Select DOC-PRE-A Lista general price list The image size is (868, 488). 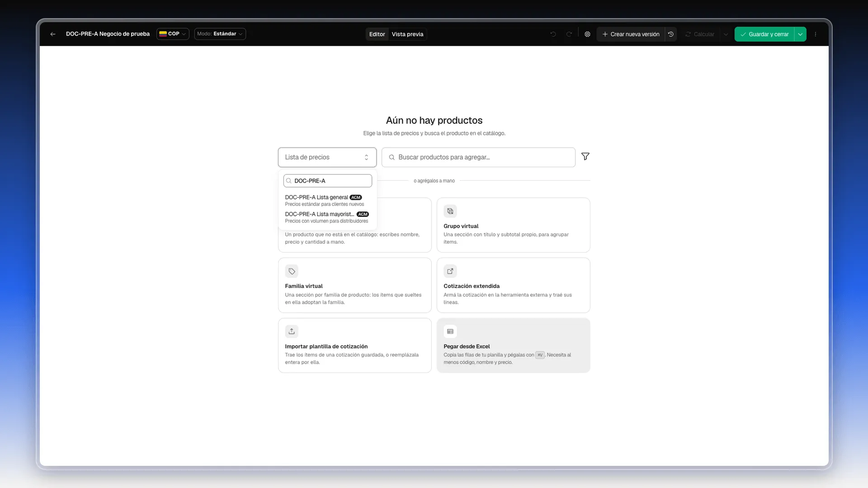[x=328, y=201]
